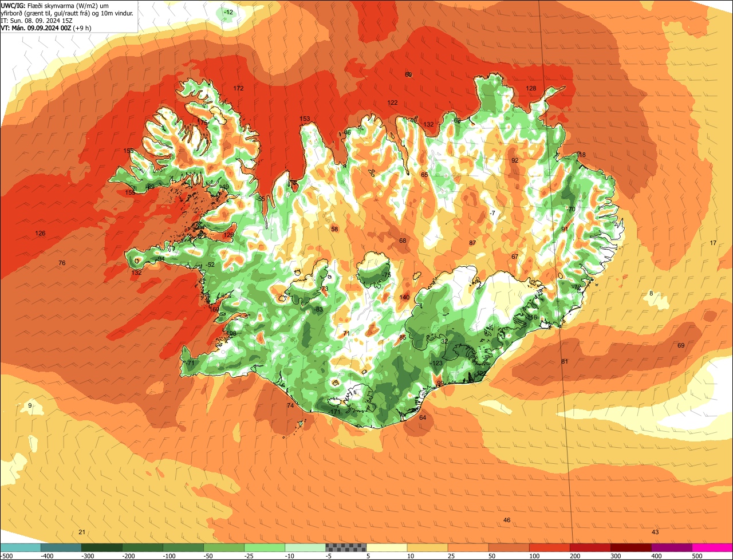
Task: Click the map value '136' on the southeast coast
Action: point(532,317)
